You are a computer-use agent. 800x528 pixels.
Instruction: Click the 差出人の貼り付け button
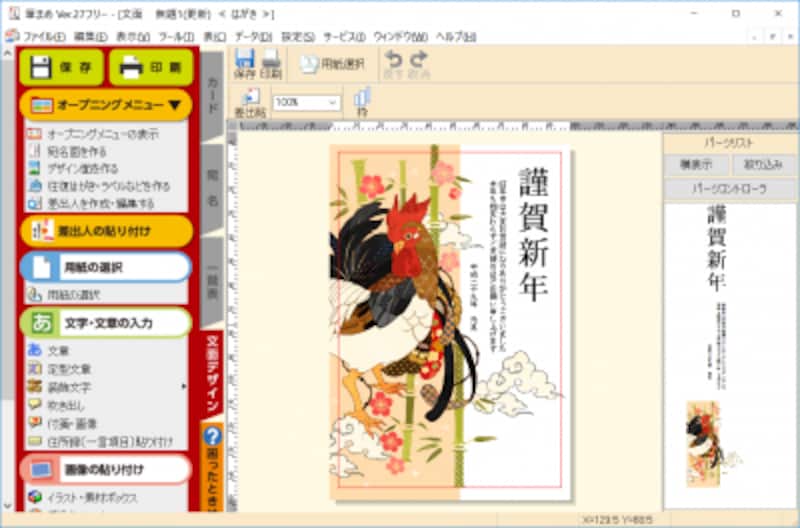(106, 231)
